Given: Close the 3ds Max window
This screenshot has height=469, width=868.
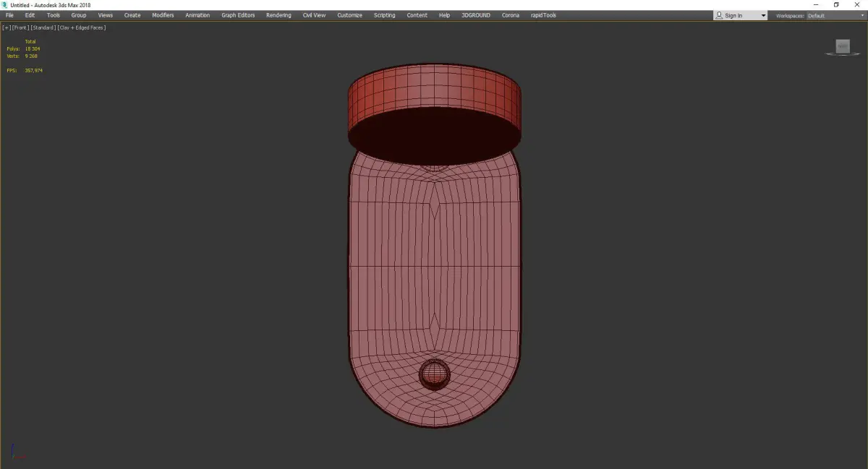Looking at the screenshot, I should click(x=856, y=5).
